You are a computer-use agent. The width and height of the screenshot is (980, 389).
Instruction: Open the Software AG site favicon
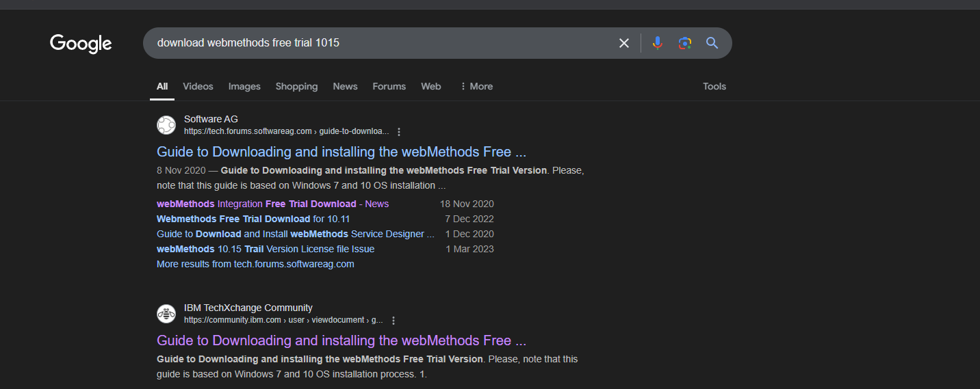166,125
